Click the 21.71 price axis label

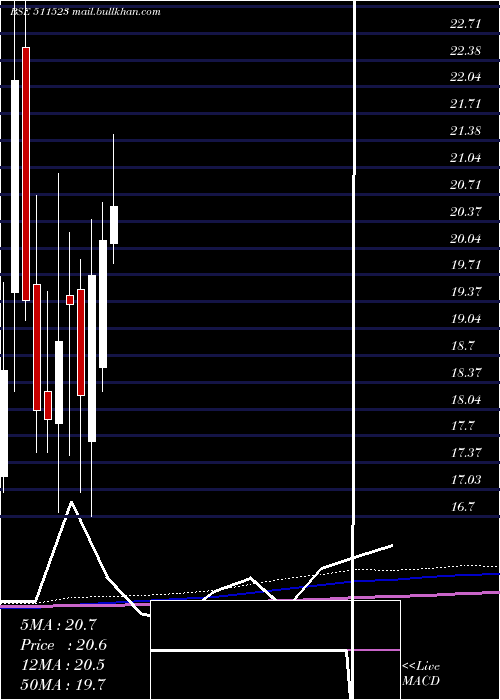(x=466, y=104)
